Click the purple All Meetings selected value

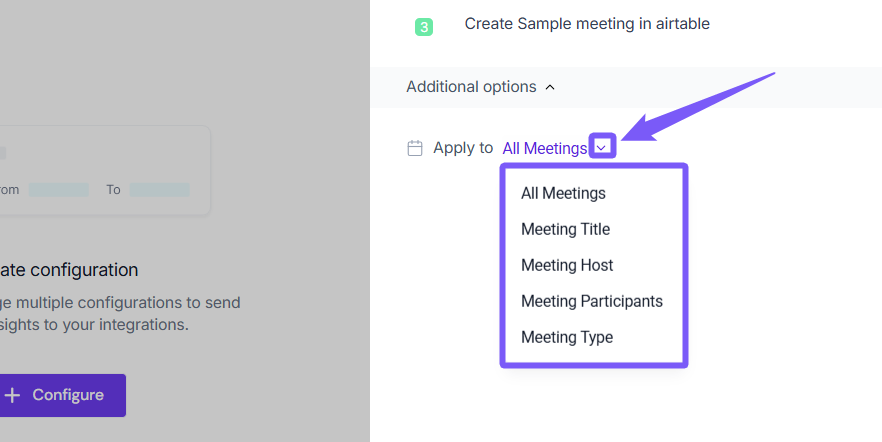pos(544,148)
